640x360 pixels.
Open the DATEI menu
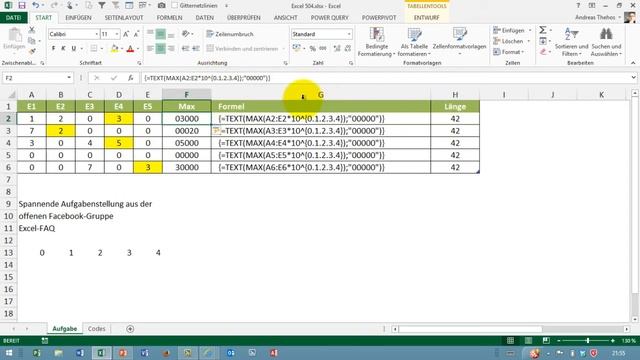13,18
